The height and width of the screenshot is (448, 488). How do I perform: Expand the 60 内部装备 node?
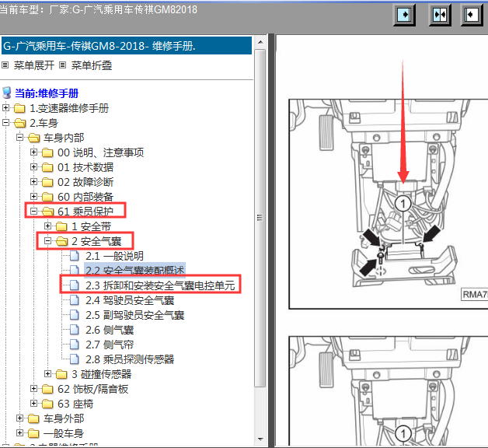[x=33, y=196]
